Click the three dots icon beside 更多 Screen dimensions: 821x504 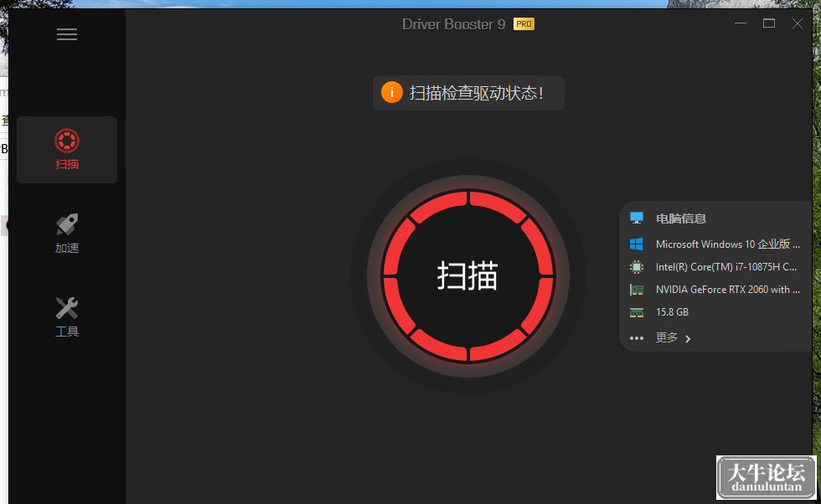click(x=636, y=338)
